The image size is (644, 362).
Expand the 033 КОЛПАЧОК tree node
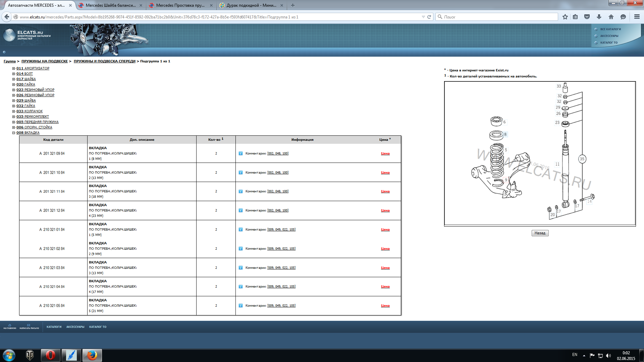coord(14,111)
